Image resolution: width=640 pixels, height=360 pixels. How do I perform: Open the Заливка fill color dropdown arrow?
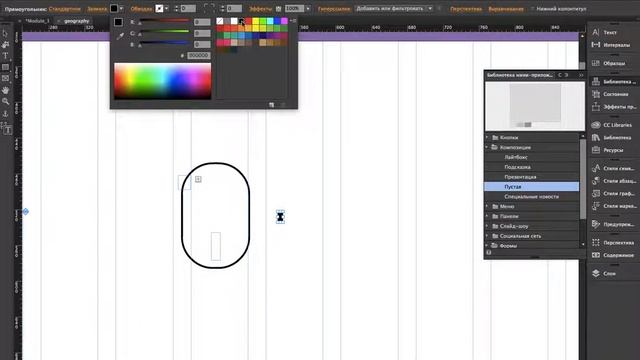tap(121, 9)
